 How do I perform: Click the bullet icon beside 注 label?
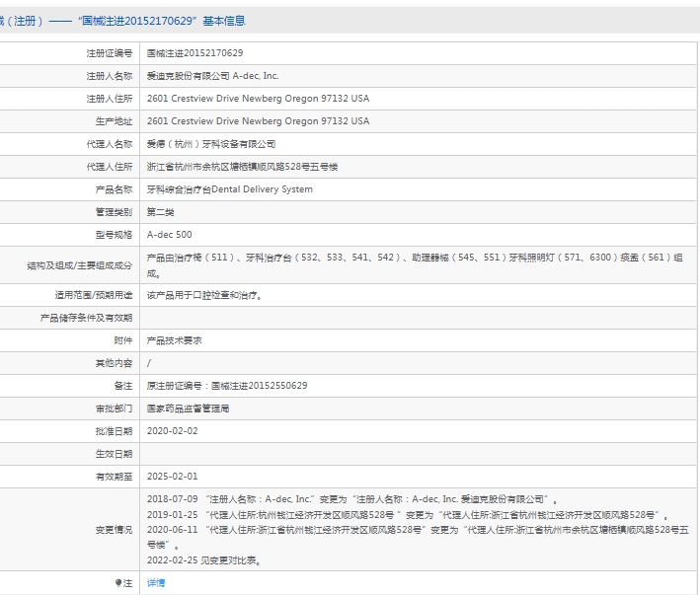pyautogui.click(x=117, y=582)
